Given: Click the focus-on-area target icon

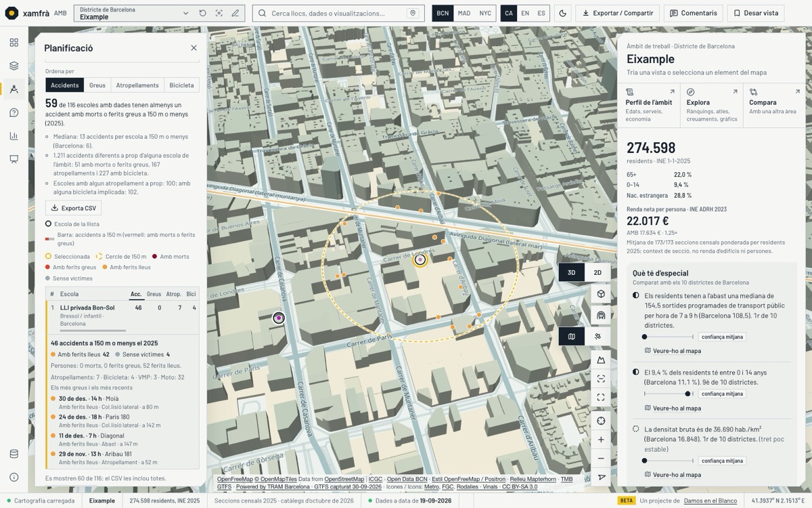Looking at the screenshot, I should click(219, 13).
